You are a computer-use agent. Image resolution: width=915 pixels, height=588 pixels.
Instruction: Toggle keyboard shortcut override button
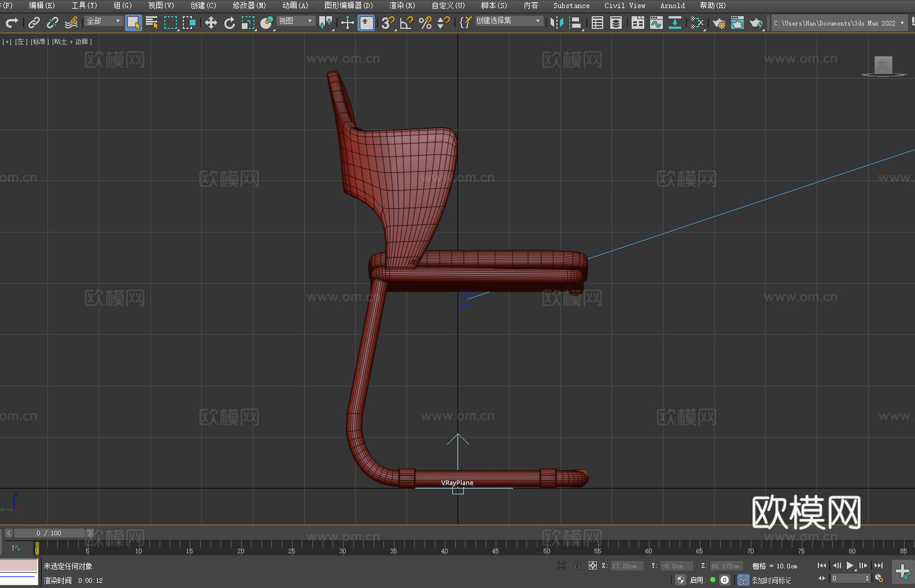(x=366, y=23)
